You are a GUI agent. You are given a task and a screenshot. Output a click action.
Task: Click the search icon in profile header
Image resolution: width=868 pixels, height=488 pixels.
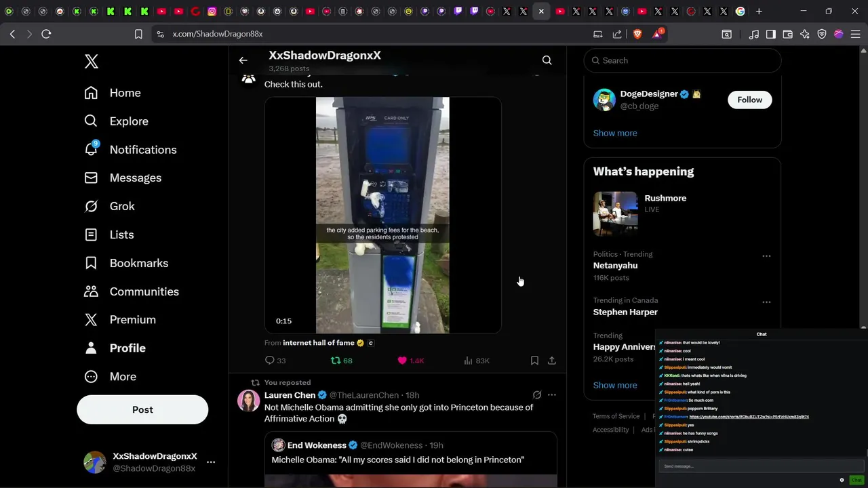click(547, 60)
